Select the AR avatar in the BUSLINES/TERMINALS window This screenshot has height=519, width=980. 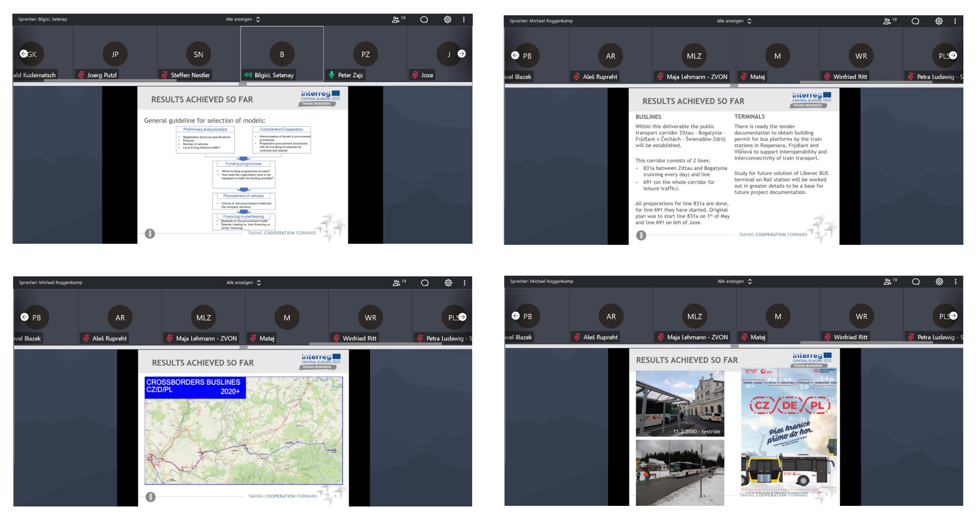coord(611,56)
